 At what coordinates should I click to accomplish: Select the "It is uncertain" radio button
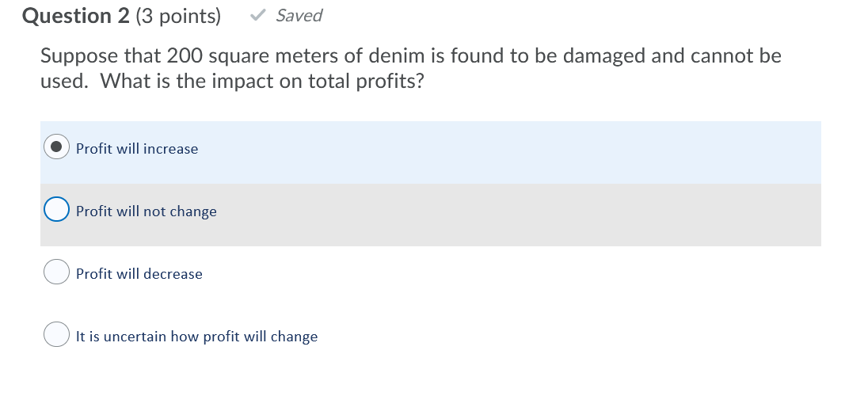coord(56,334)
